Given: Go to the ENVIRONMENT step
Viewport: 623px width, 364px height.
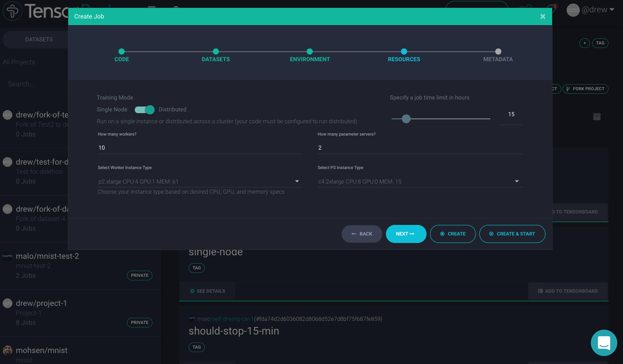Looking at the screenshot, I should pos(310,55).
